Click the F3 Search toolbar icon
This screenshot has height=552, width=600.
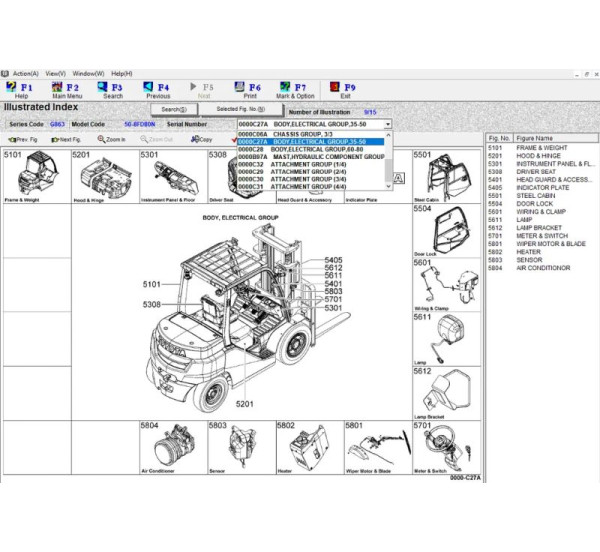click(x=112, y=89)
